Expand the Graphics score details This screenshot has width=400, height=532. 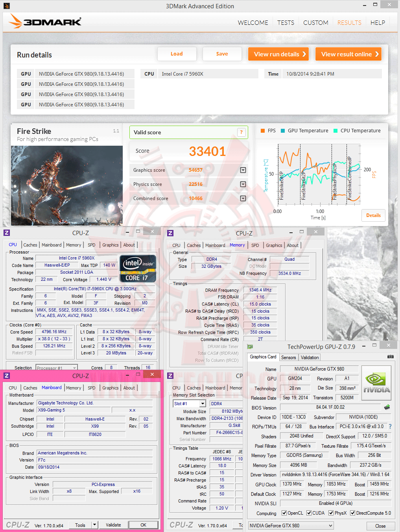[x=243, y=170]
